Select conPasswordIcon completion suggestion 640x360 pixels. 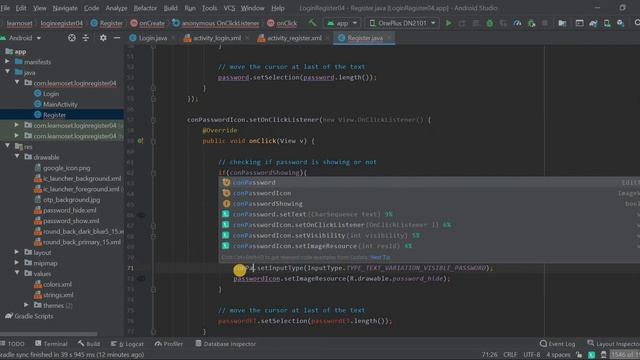(x=430, y=193)
